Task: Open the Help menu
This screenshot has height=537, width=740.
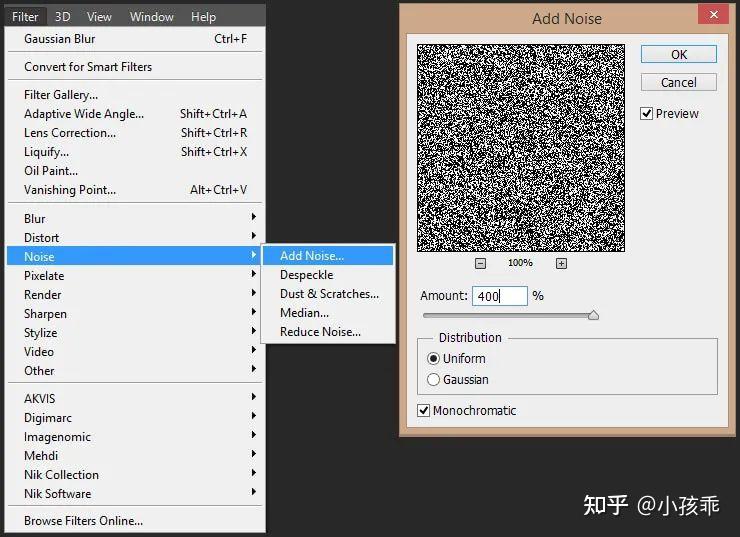Action: pos(203,17)
